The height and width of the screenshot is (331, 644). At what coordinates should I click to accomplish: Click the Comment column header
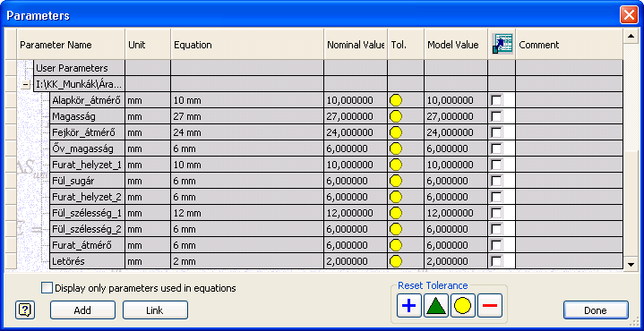tap(570, 45)
